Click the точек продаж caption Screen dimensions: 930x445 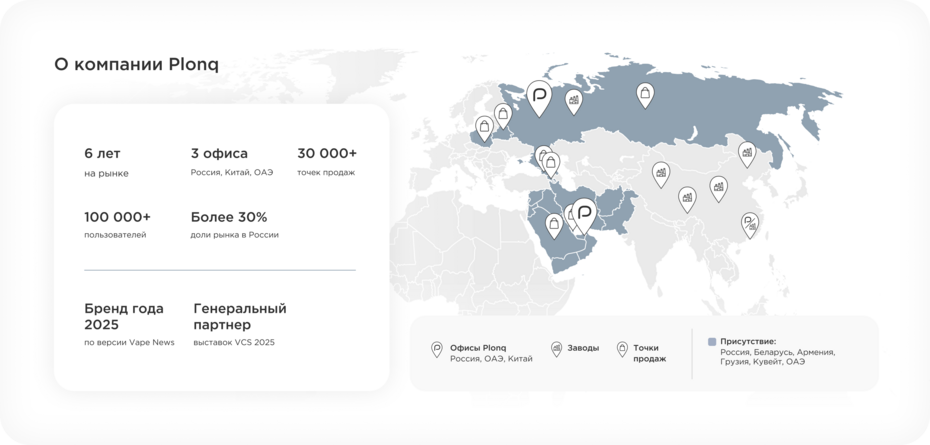pyautogui.click(x=326, y=173)
